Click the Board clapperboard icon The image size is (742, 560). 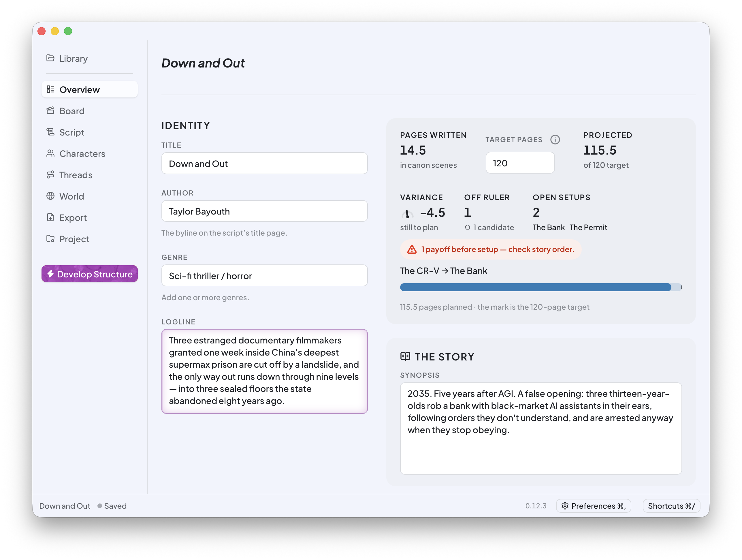point(50,110)
